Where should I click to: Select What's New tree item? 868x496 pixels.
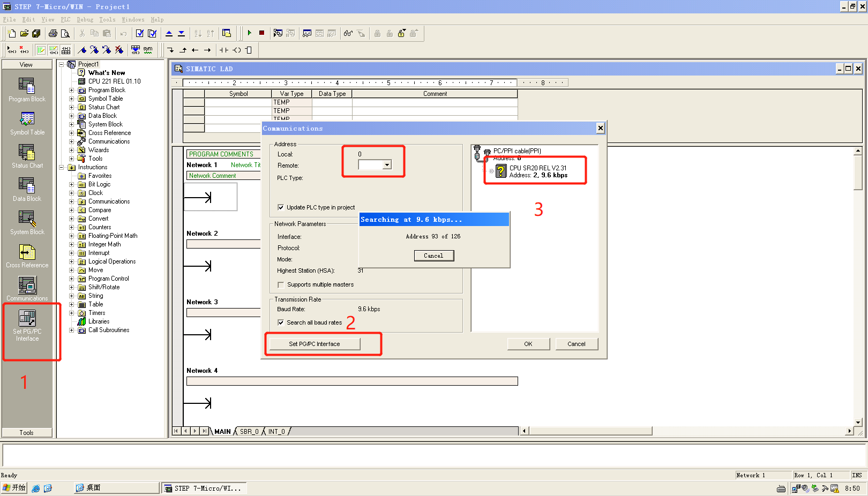[x=107, y=73]
